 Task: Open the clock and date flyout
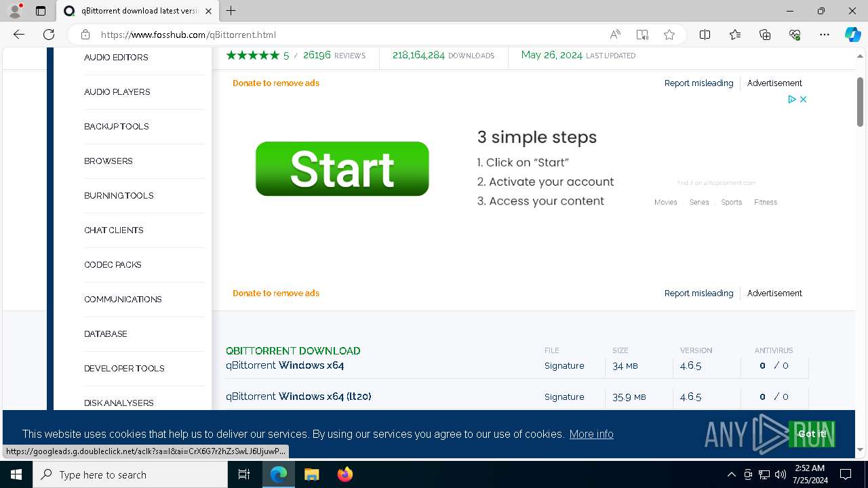tap(810, 474)
